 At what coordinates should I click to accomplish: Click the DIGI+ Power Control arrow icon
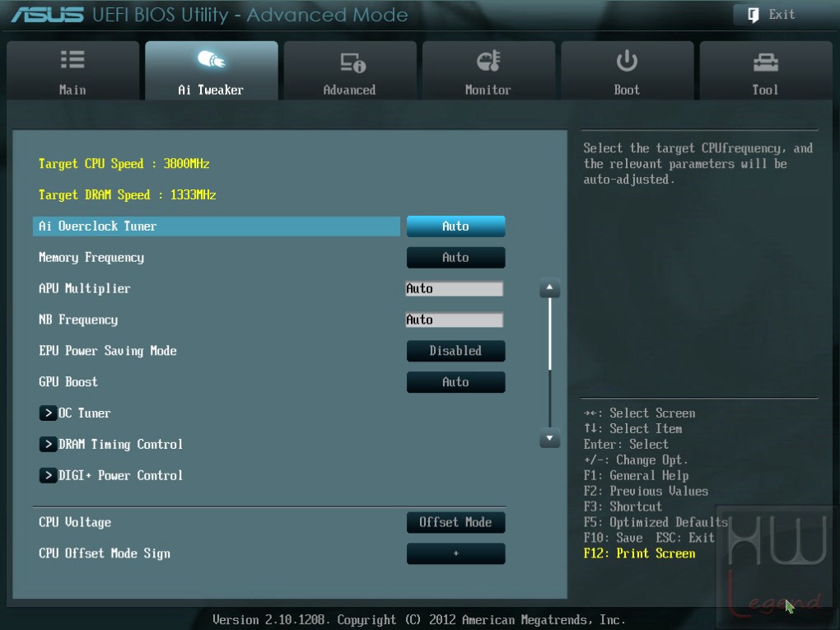pos(48,475)
